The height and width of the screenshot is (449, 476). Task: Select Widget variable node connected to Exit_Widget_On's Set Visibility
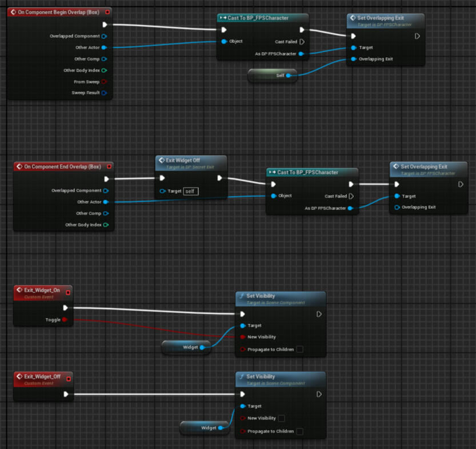[190, 347]
